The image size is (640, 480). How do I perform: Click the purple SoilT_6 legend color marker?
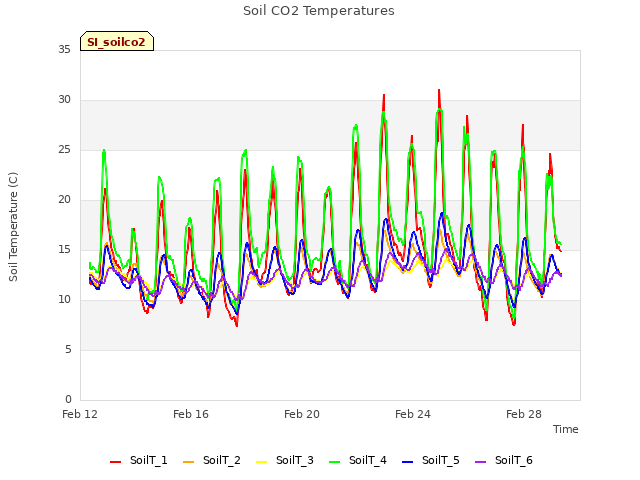coord(481,462)
